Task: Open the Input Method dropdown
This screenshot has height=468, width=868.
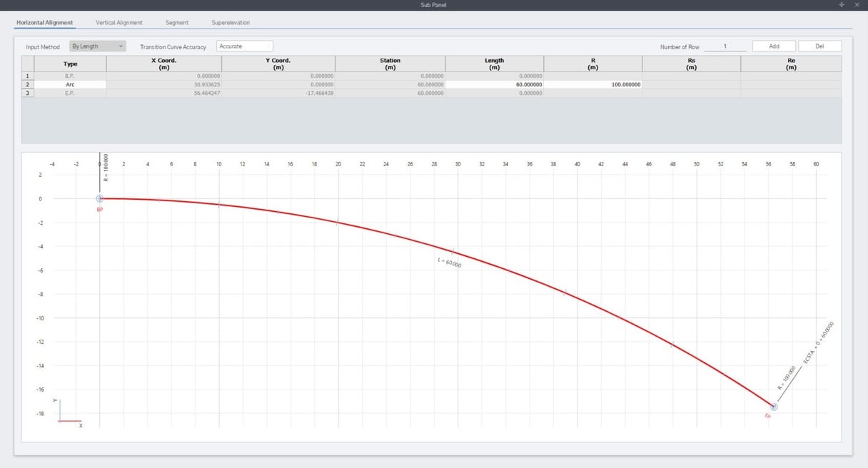Action: point(98,46)
